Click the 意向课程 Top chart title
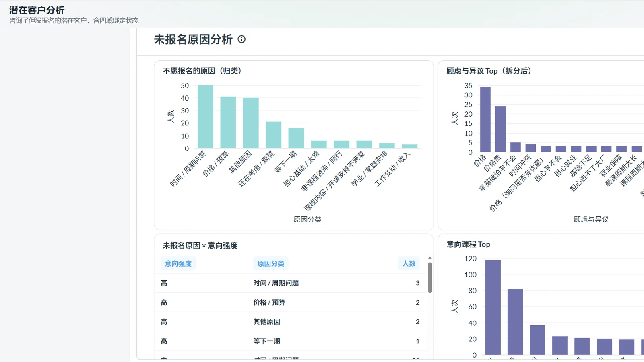The image size is (644, 362). [x=468, y=244]
